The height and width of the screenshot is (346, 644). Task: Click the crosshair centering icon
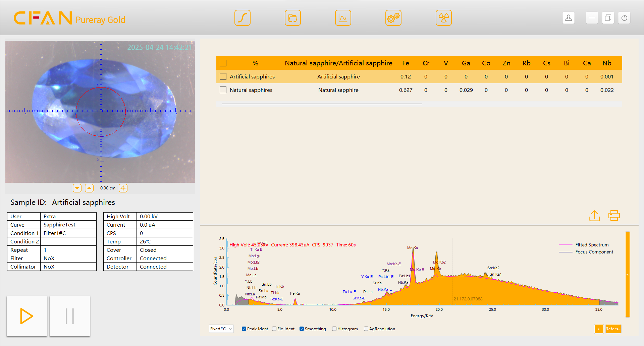coord(123,188)
